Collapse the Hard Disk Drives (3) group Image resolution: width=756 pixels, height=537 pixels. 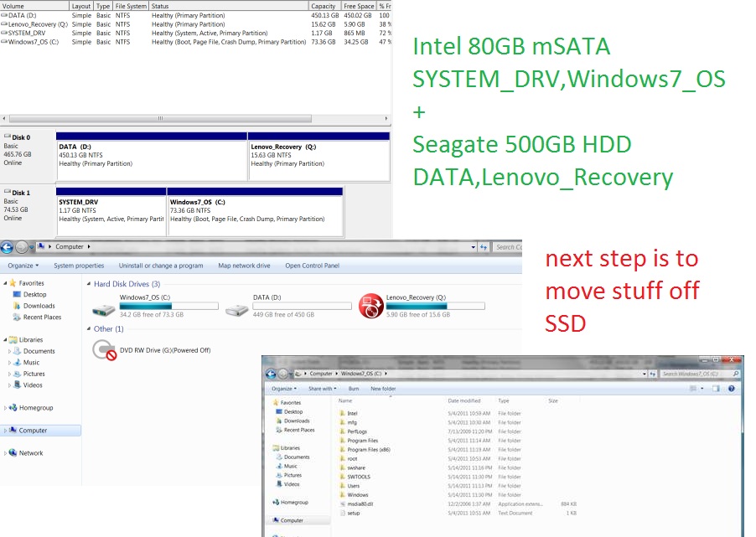(x=89, y=284)
